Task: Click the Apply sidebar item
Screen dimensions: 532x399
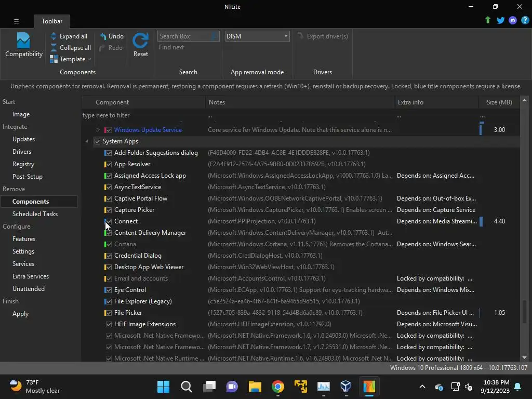Action: pyautogui.click(x=20, y=314)
